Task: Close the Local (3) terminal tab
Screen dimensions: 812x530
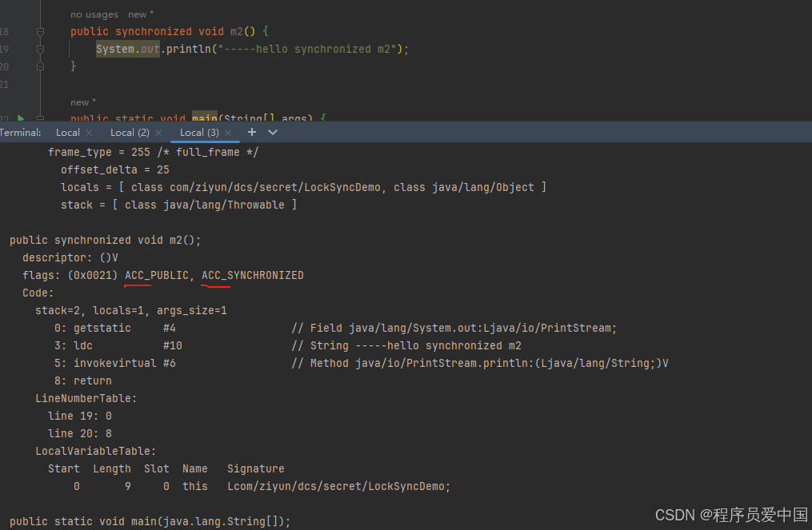Action: (228, 133)
